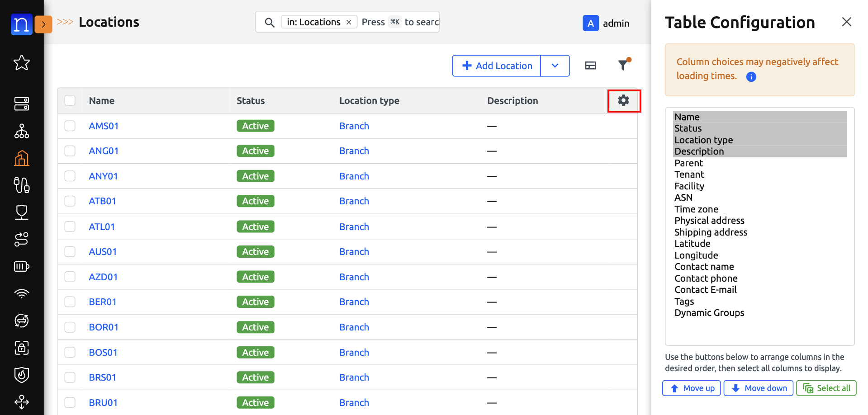Open the organization building sidebar icon
This screenshot has height=415, width=868.
point(22,158)
